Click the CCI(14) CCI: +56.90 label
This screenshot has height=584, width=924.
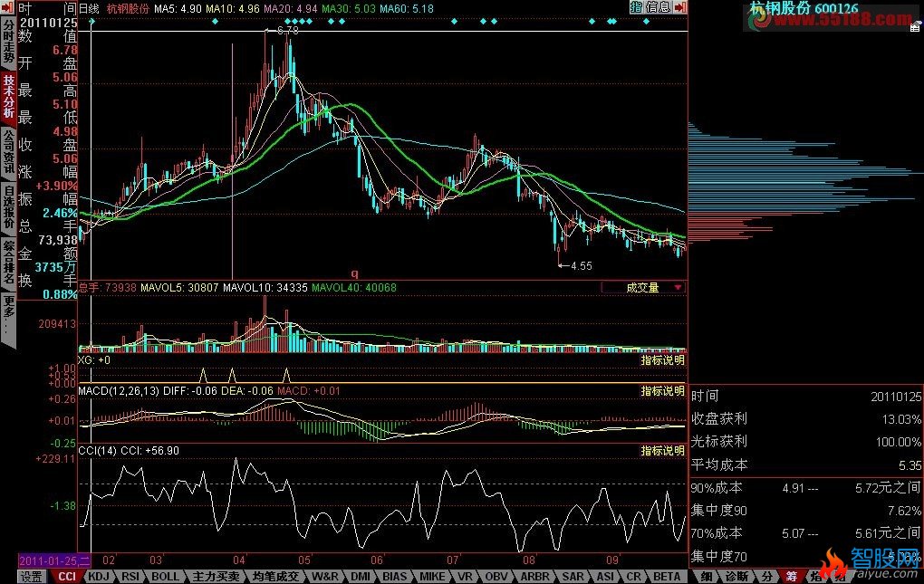(129, 450)
